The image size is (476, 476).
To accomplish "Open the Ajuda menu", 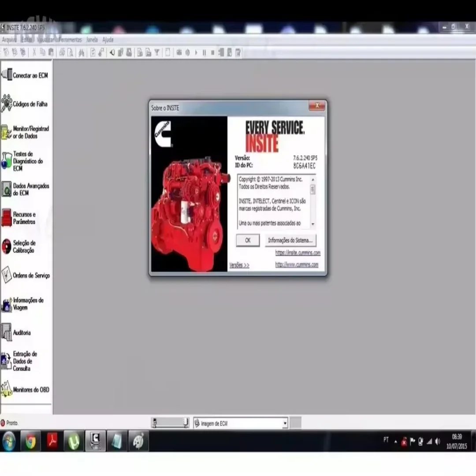I will pyautogui.click(x=108, y=40).
